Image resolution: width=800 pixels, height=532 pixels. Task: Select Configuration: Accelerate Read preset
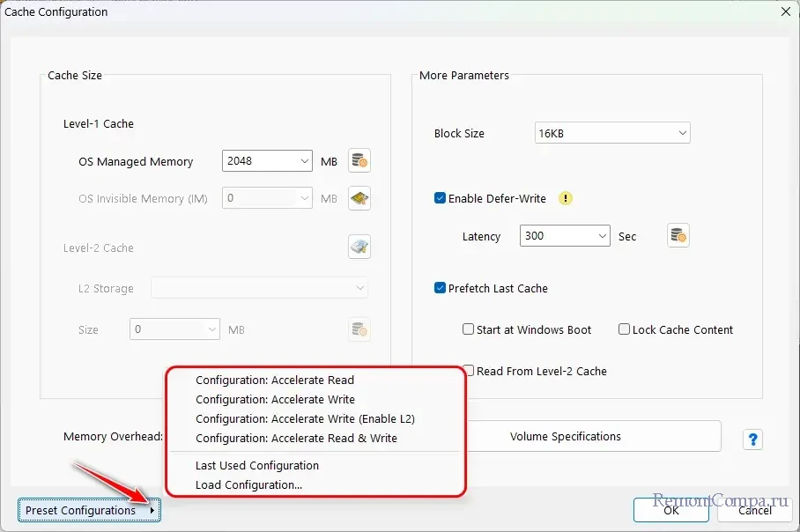pyautogui.click(x=275, y=381)
